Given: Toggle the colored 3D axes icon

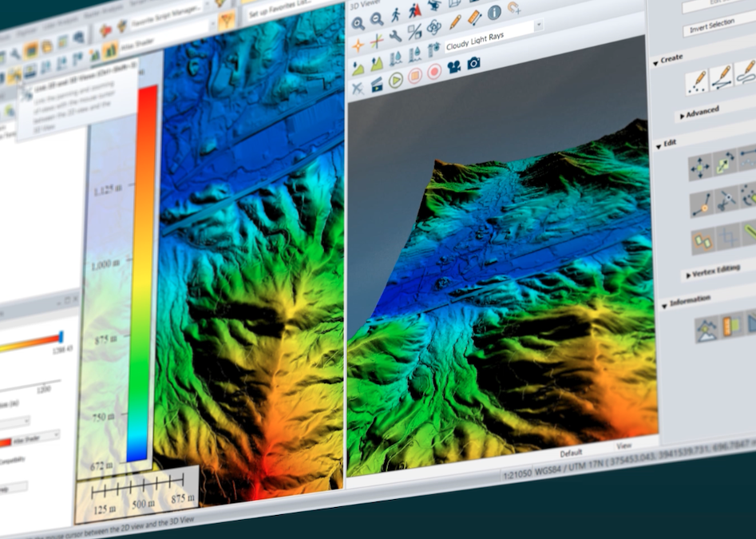Looking at the screenshot, I should pyautogui.click(x=377, y=42).
